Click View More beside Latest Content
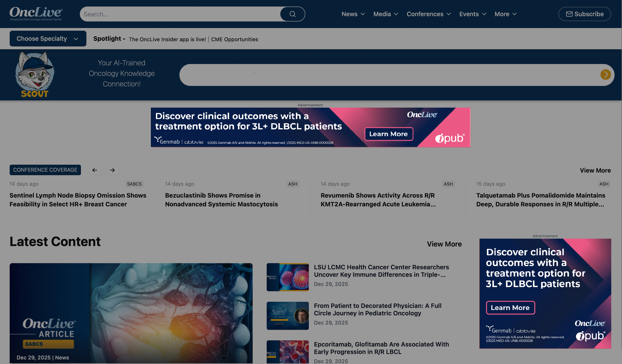The image size is (622, 364). (x=444, y=244)
